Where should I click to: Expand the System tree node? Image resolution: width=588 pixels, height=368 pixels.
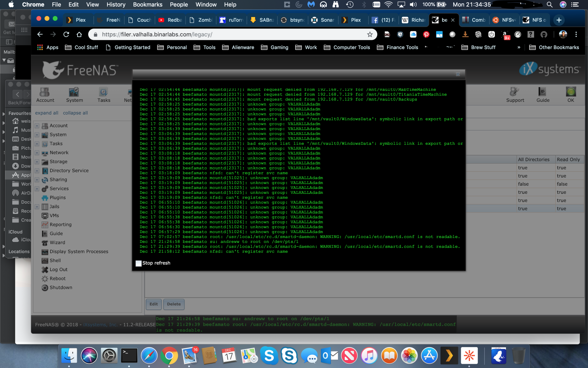(x=37, y=135)
